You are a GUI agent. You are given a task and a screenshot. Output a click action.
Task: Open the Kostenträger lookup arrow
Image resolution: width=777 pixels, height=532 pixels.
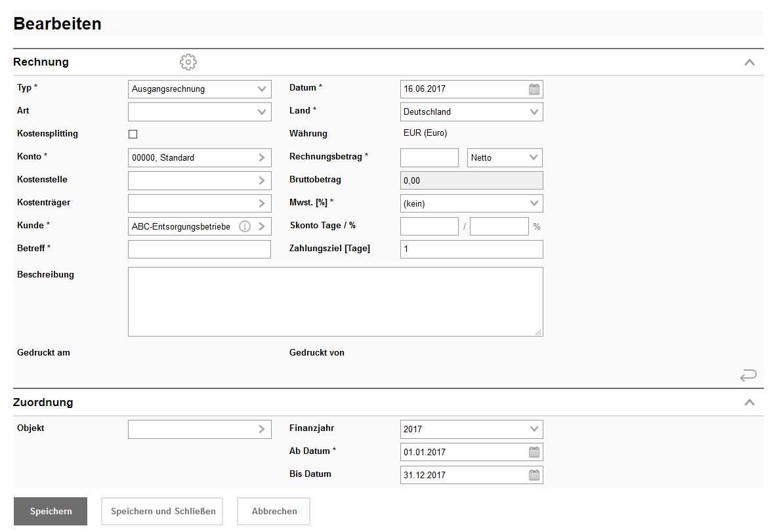[261, 203]
